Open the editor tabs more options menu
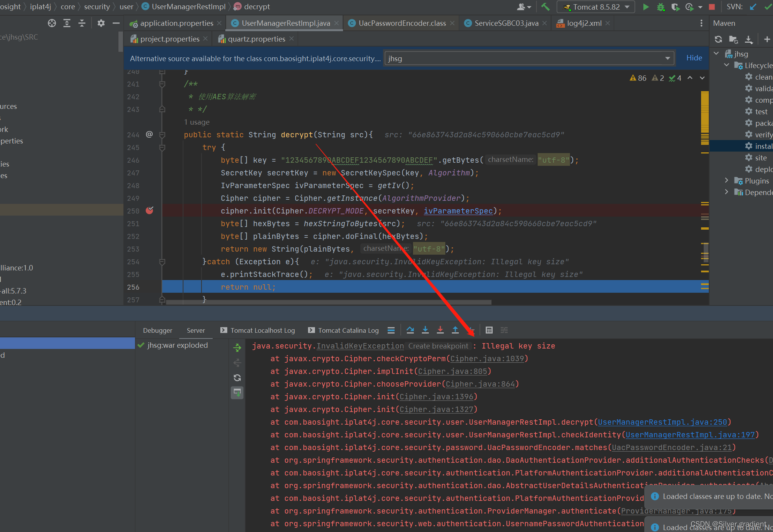The image size is (773, 532). coord(701,23)
